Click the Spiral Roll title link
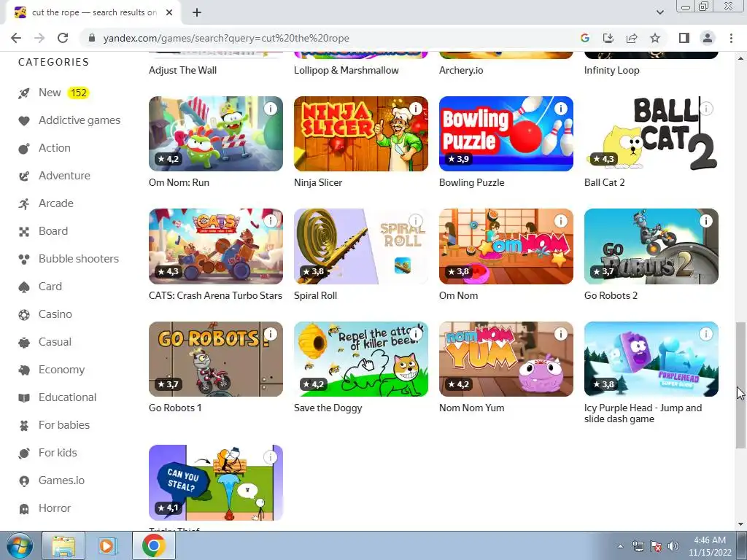Screen dimensions: 747x560 tap(315, 295)
